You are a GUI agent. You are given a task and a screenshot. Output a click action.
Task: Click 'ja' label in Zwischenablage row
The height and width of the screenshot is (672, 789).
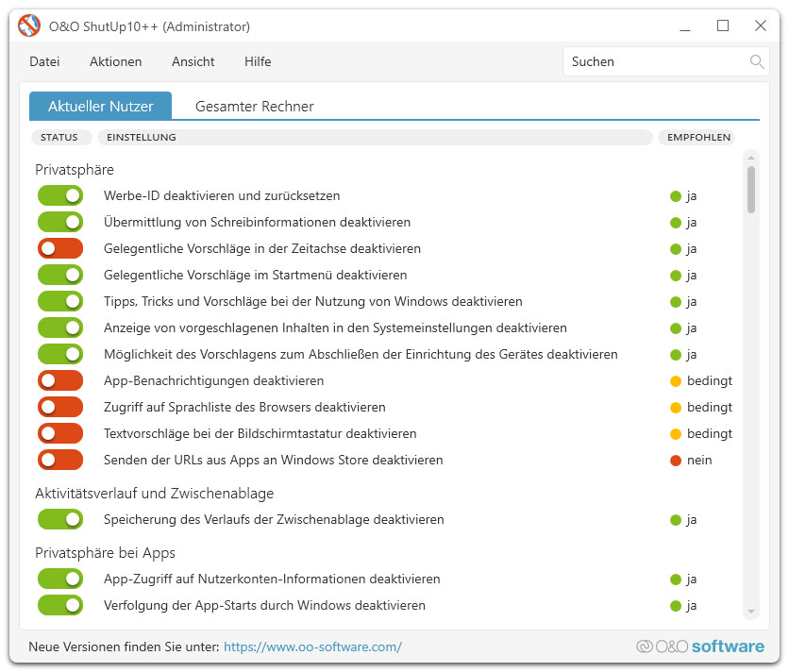[692, 520]
